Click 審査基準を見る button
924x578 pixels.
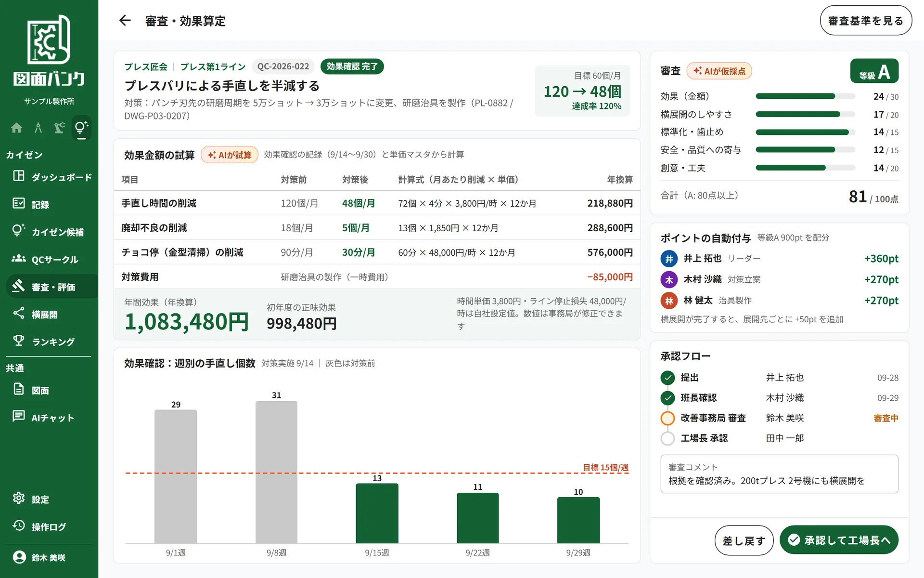click(x=866, y=21)
